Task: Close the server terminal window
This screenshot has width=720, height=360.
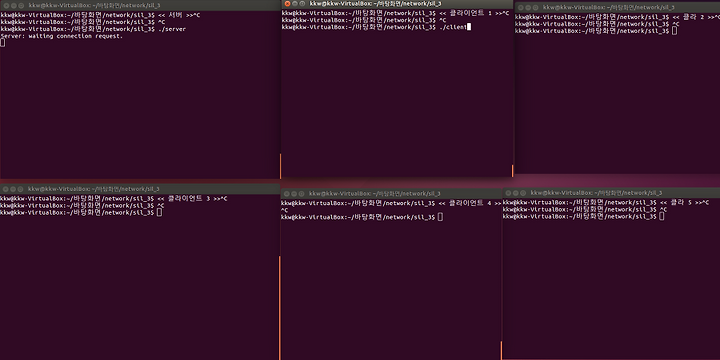Action: click(6, 6)
